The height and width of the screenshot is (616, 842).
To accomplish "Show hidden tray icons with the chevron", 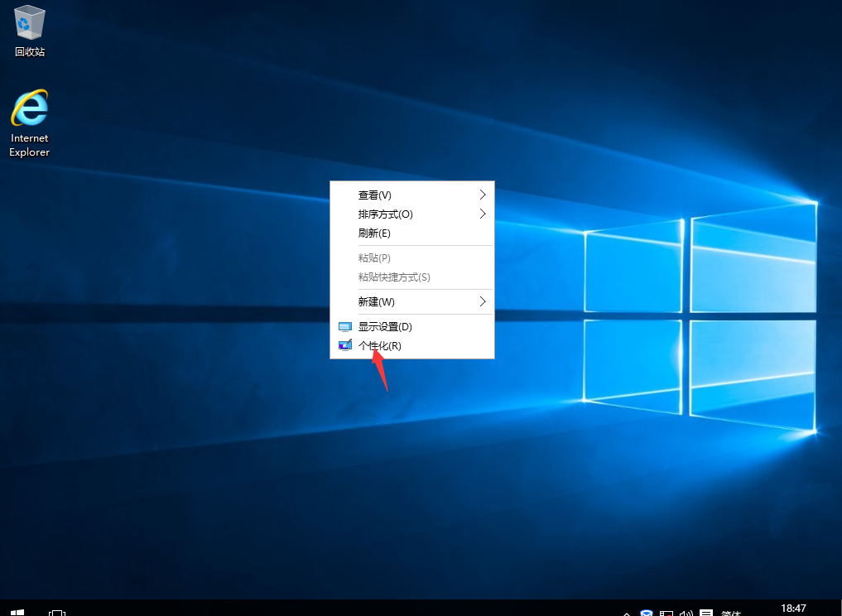I will 627,614.
